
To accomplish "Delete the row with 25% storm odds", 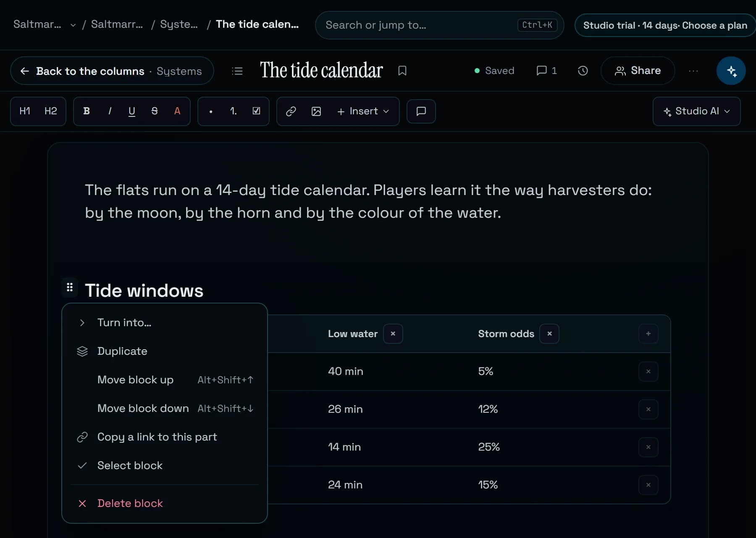I will tap(648, 447).
